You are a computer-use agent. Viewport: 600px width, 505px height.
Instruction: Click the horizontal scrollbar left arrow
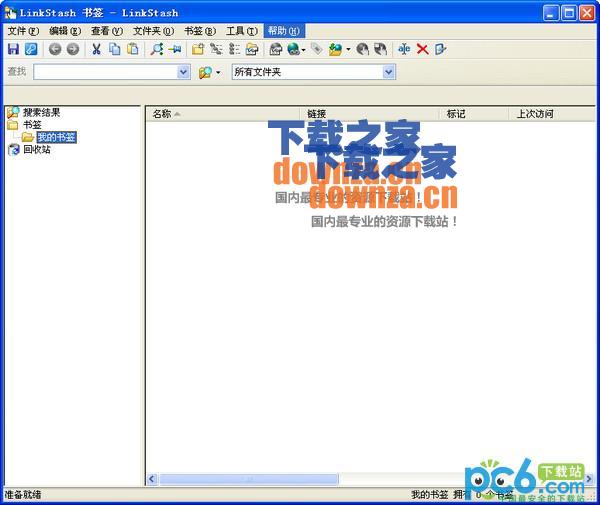[x=152, y=479]
